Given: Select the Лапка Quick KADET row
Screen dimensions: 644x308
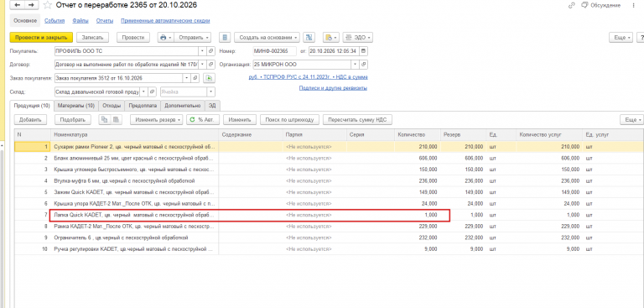Looking at the screenshot, I should [x=329, y=215].
